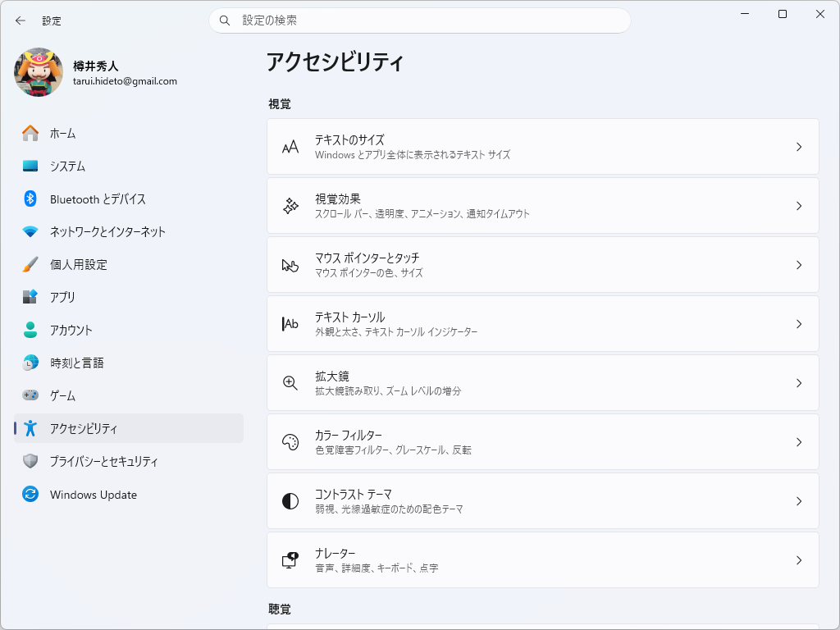Select システム in the sidebar
This screenshot has height=630, width=840.
pyautogui.click(x=129, y=166)
